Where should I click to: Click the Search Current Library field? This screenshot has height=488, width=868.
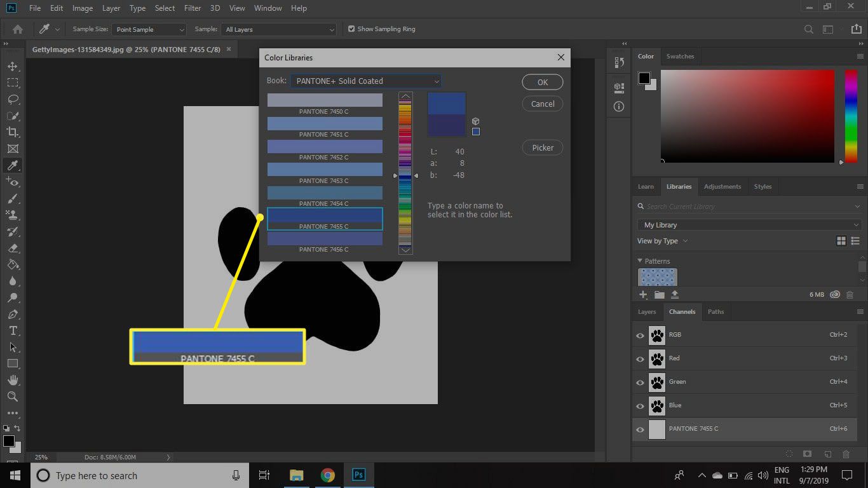(x=749, y=207)
